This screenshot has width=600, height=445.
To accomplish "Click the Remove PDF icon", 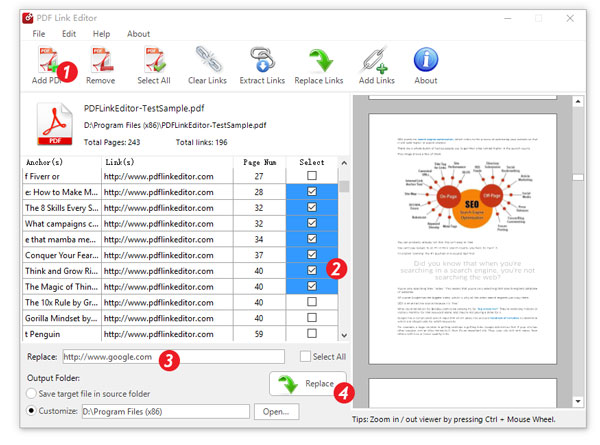I will (100, 62).
